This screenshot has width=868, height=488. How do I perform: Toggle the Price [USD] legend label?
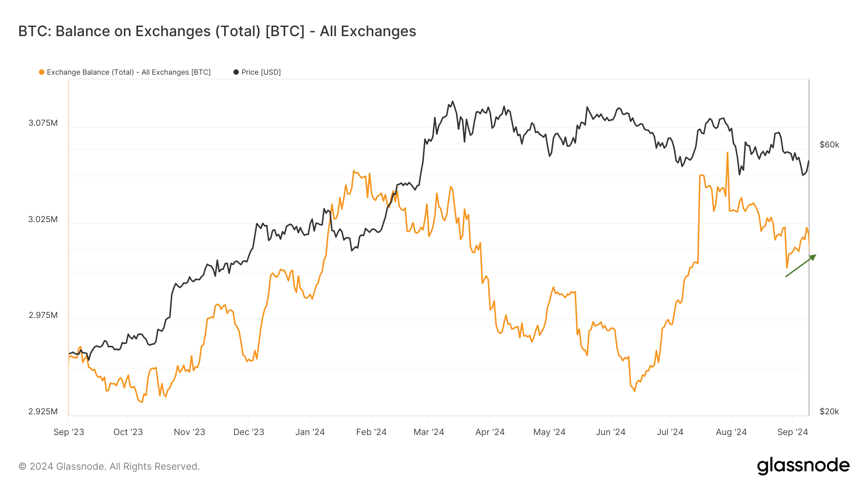(x=261, y=72)
